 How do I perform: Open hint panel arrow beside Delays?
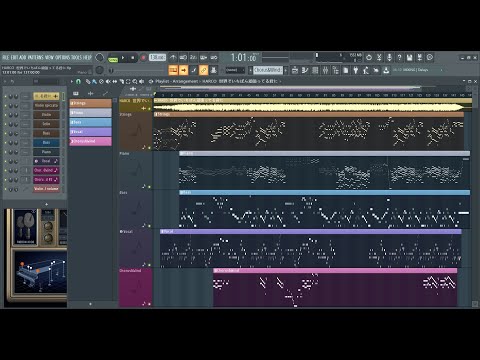click(x=442, y=70)
